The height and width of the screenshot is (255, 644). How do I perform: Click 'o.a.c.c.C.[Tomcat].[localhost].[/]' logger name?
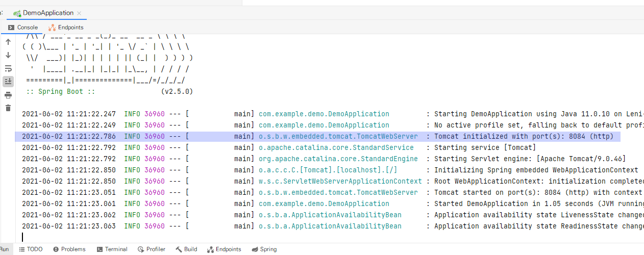click(328, 170)
